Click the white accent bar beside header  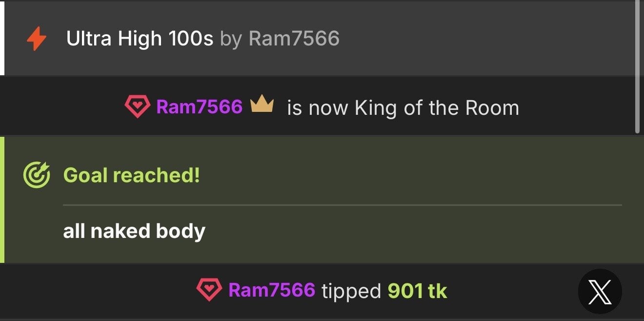[2, 38]
